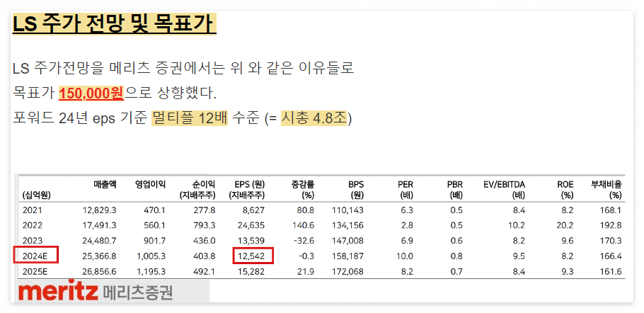Click the 2024E BPS value 158,187
The height and width of the screenshot is (313, 644).
coord(347,256)
